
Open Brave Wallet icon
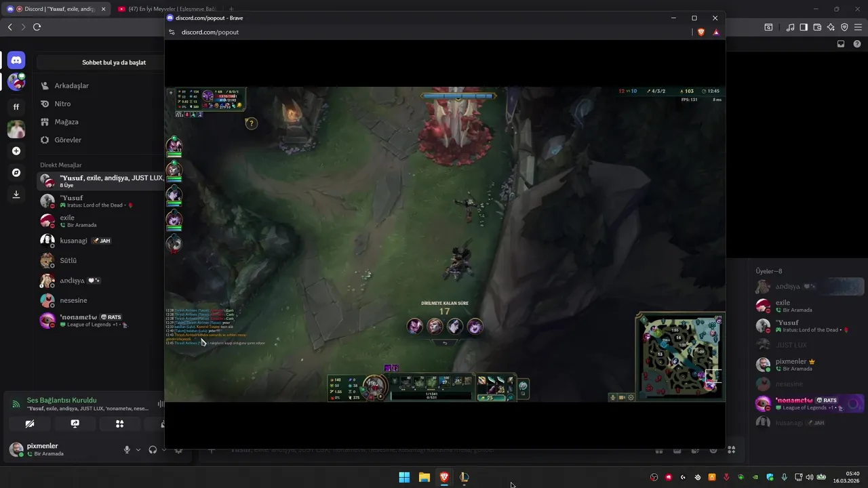(x=817, y=27)
